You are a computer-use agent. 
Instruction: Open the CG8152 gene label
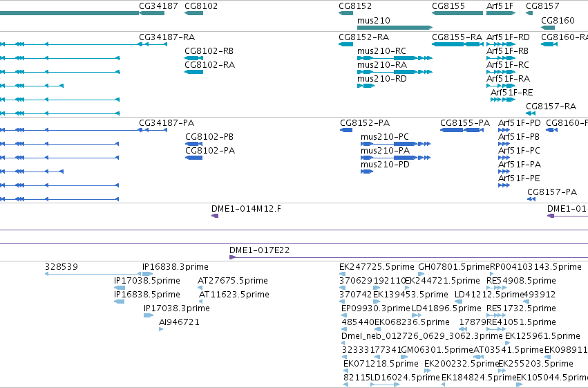355,6
